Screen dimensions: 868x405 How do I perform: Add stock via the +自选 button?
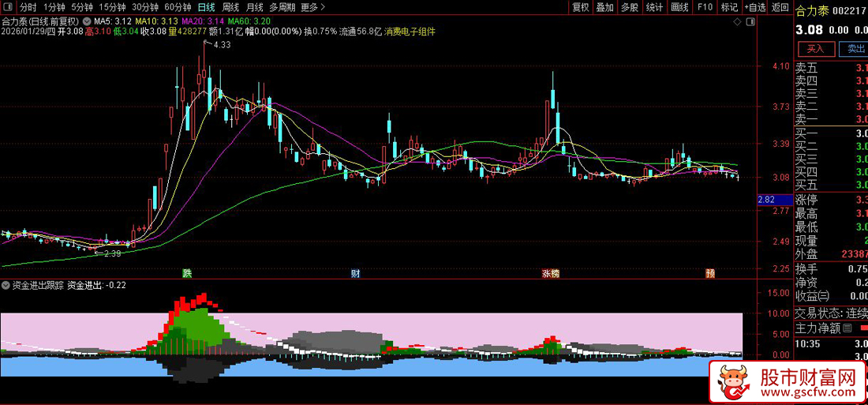pyautogui.click(x=754, y=7)
